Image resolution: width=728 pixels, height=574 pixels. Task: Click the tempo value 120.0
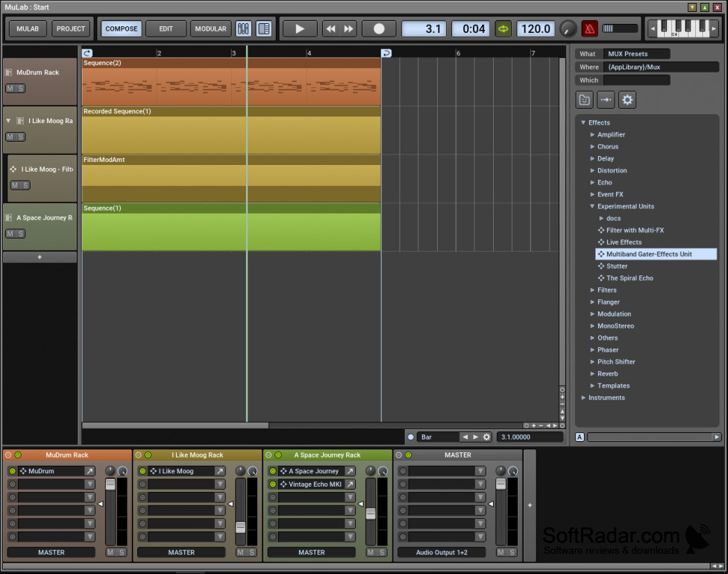point(536,29)
